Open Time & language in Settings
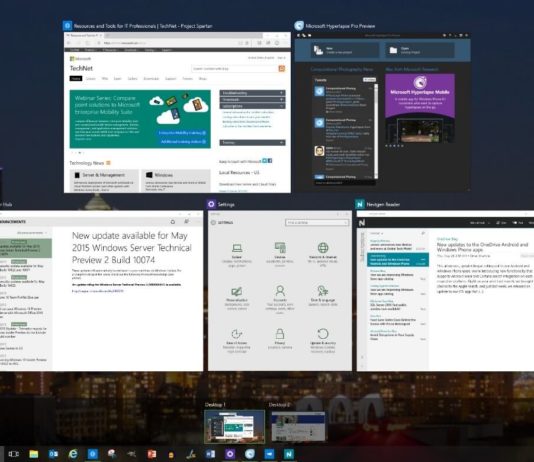 coord(323,296)
